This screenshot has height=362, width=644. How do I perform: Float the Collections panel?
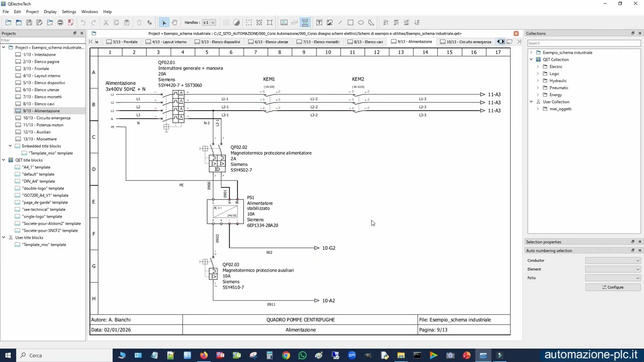coord(632,33)
